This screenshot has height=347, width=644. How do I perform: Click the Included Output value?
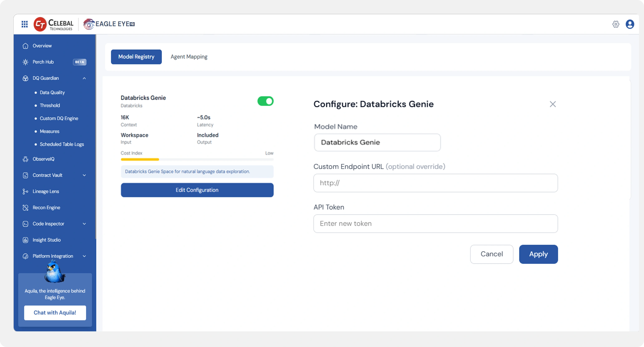tap(208, 135)
